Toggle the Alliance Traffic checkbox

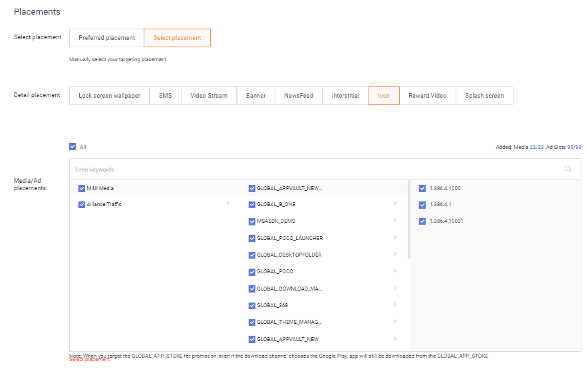81,205
